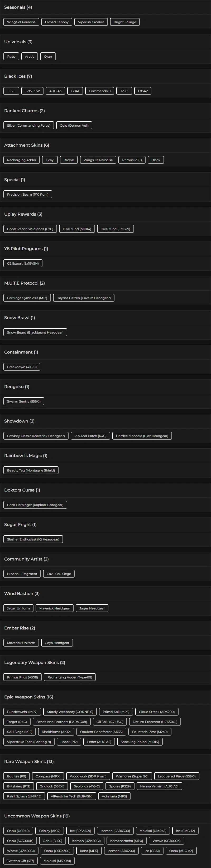Click the Precision Beam (P10 Roni) tag
The width and height of the screenshot is (211, 868).
[x=28, y=194]
